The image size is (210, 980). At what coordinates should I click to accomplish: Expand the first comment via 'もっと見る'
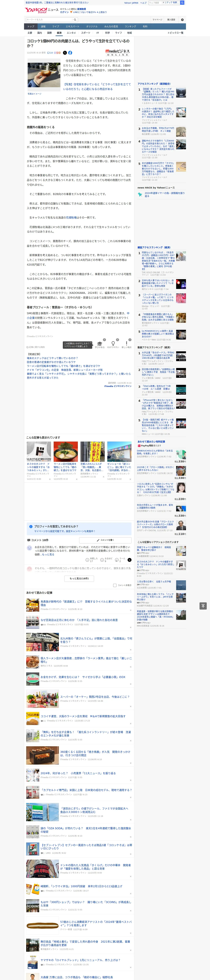pos(48,554)
